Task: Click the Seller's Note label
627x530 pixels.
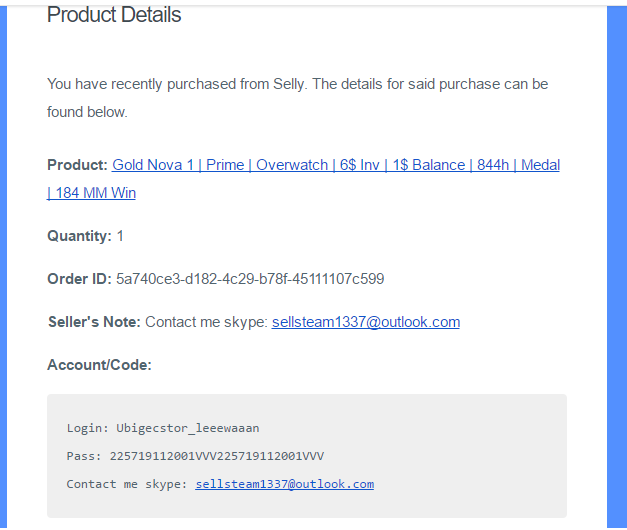Action: tap(94, 322)
